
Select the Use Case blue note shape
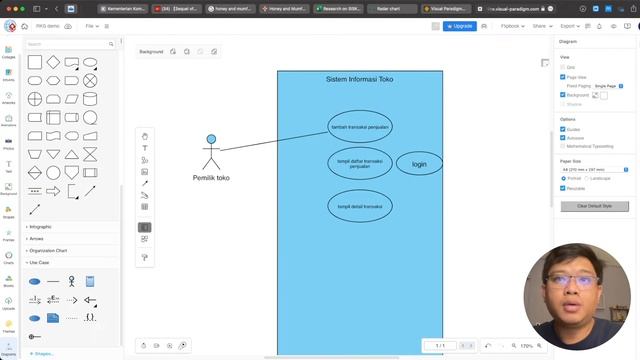coord(53,318)
